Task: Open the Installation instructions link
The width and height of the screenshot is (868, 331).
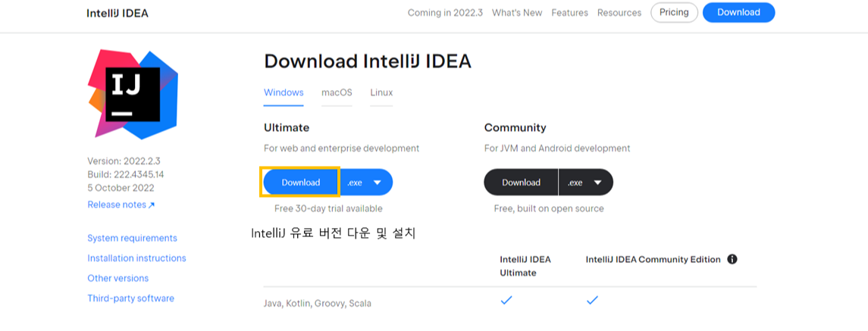Action: [136, 258]
